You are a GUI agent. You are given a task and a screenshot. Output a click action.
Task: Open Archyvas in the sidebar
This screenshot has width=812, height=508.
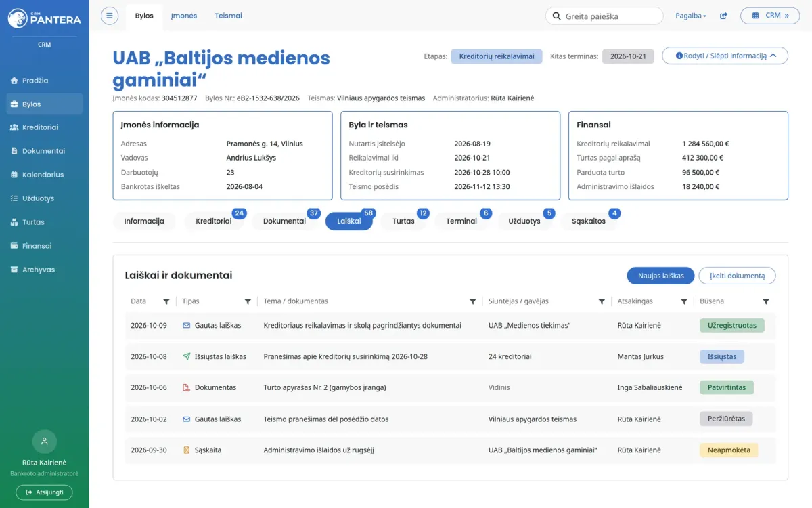[45, 270]
